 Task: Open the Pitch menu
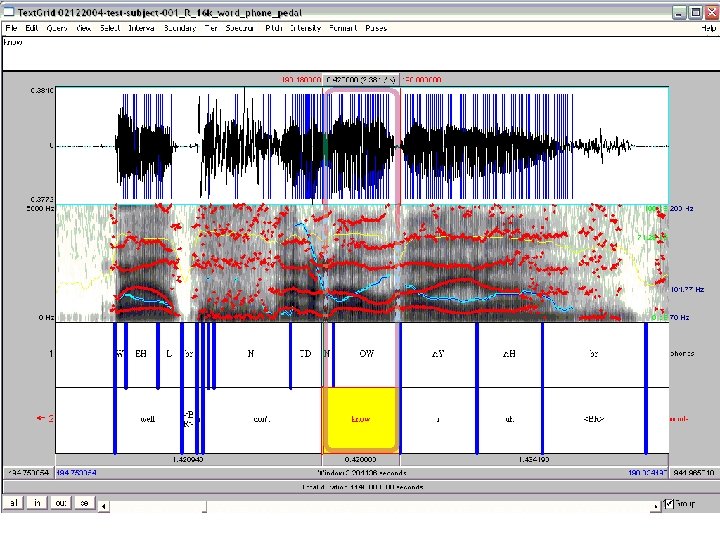point(272,29)
